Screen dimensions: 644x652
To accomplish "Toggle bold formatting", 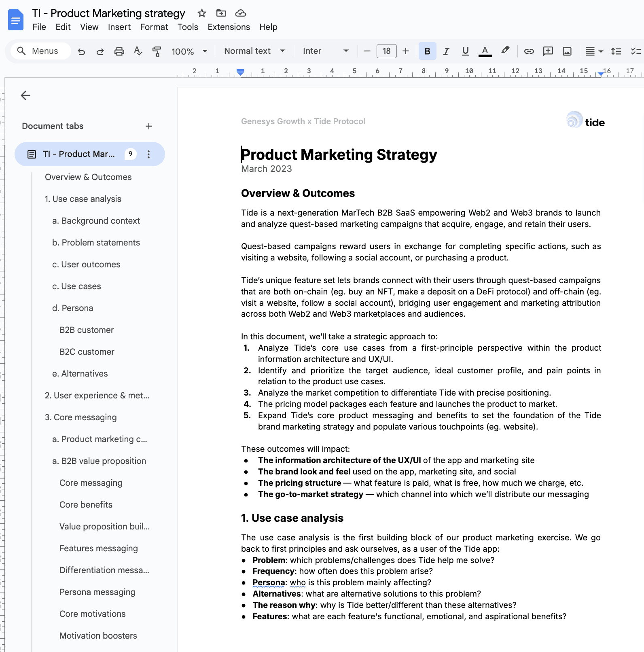I will click(x=427, y=51).
